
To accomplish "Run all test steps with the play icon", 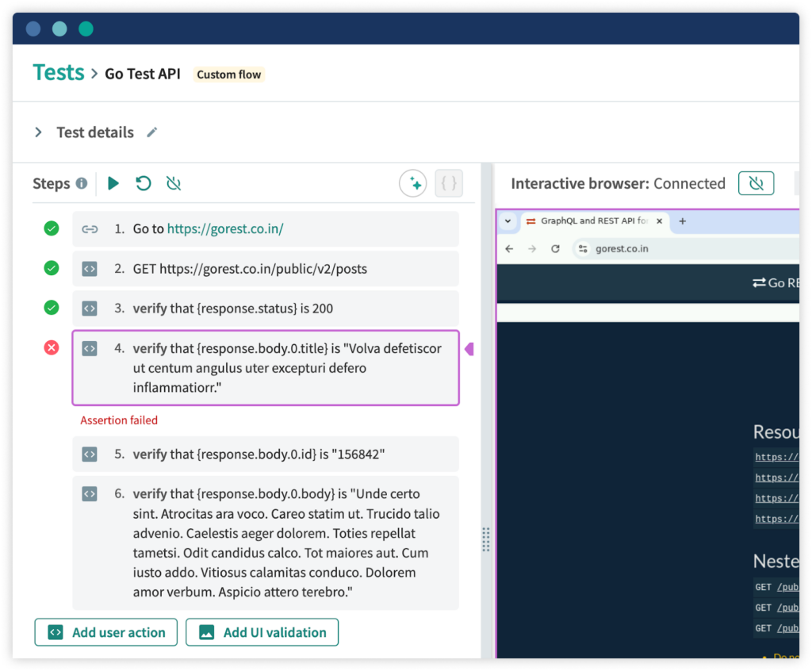I will [113, 182].
